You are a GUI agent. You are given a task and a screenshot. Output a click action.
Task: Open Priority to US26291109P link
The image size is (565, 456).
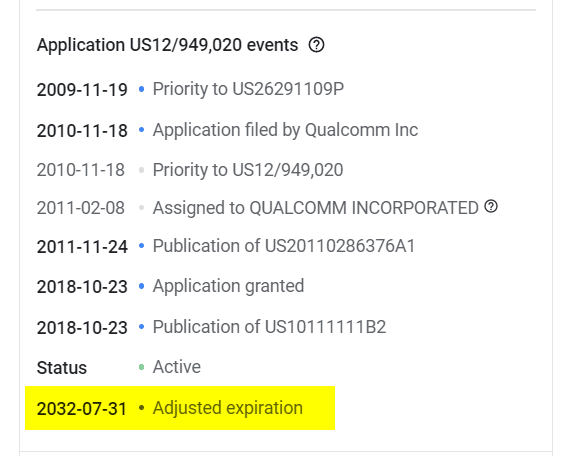point(248,89)
